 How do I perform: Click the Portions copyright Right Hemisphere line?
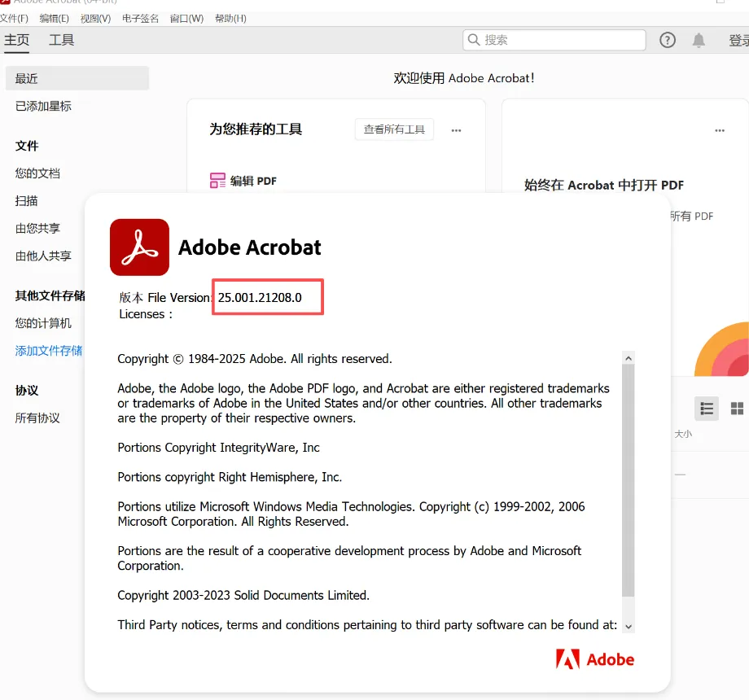(230, 477)
